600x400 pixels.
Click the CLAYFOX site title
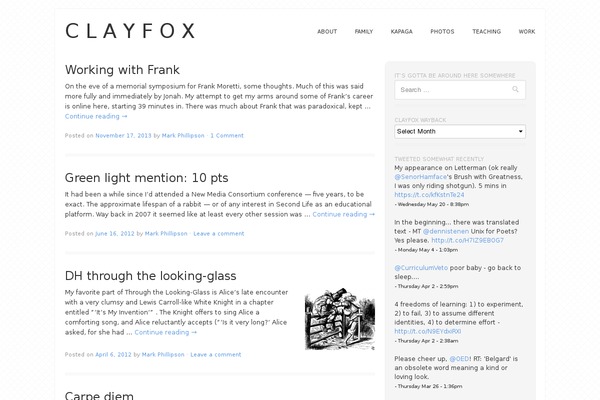130,31
